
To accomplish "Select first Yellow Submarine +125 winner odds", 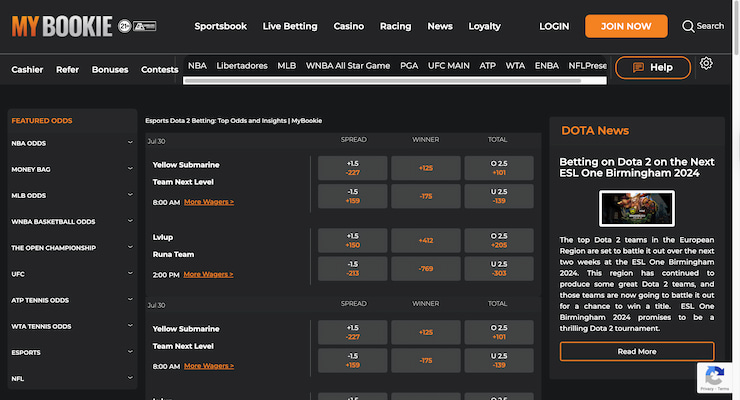I will coord(426,168).
